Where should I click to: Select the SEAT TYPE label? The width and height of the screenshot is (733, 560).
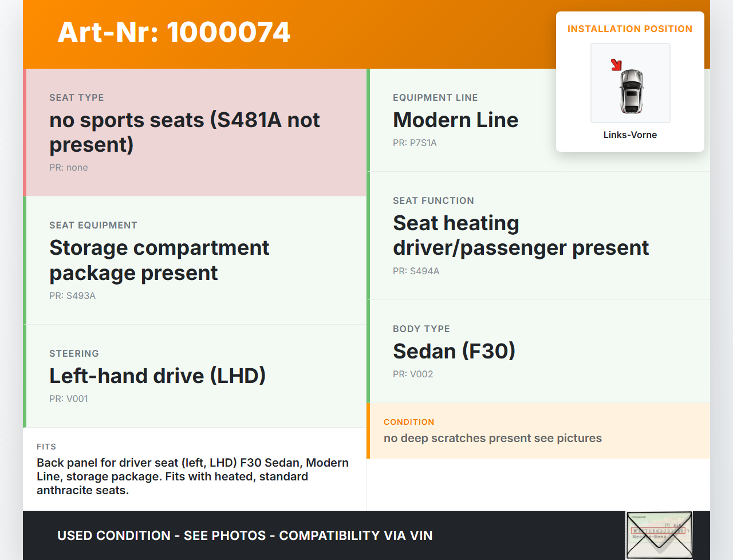tap(77, 97)
